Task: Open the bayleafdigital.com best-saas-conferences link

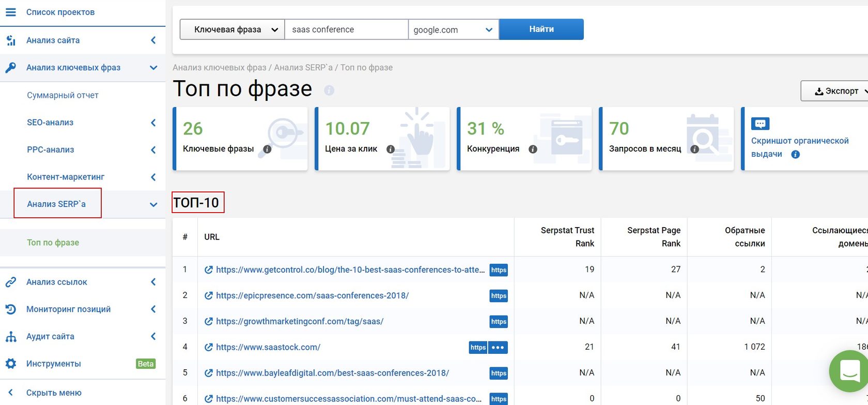Action: [333, 373]
